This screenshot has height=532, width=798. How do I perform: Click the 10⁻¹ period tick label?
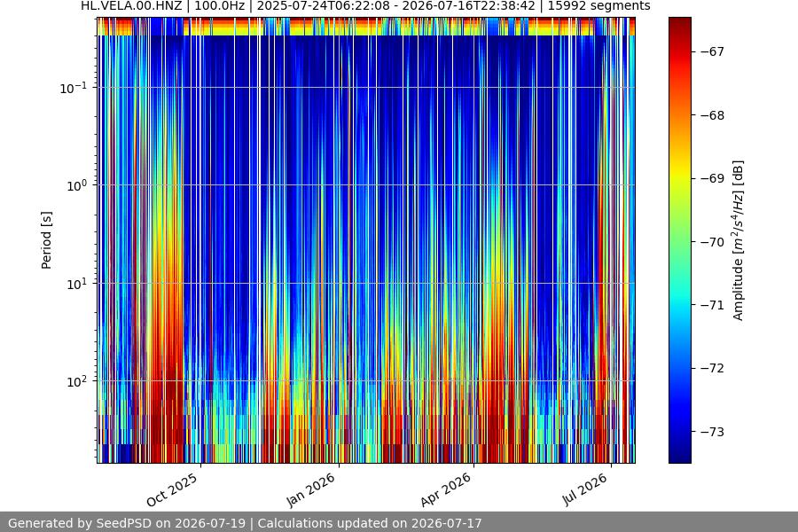[74, 88]
